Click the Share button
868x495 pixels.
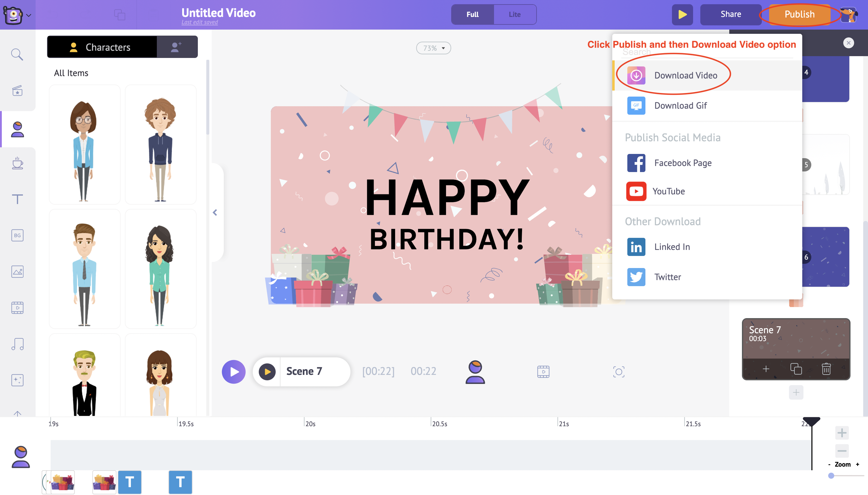pos(730,14)
